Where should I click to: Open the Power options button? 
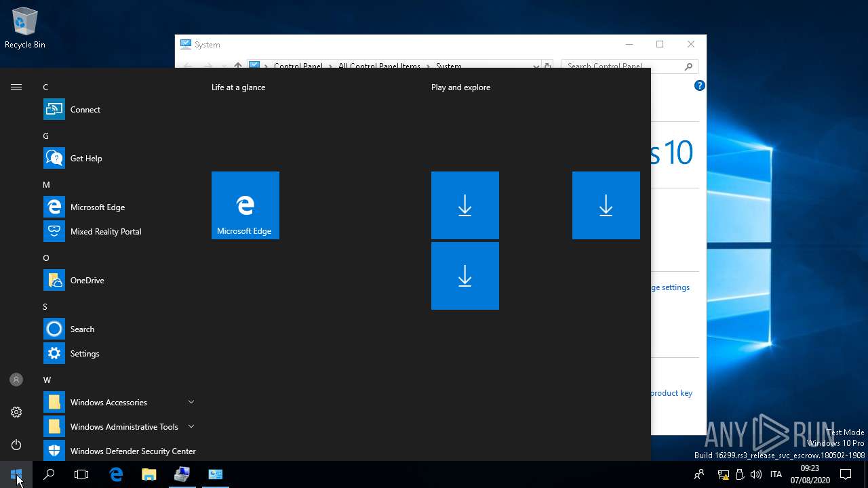[16, 445]
